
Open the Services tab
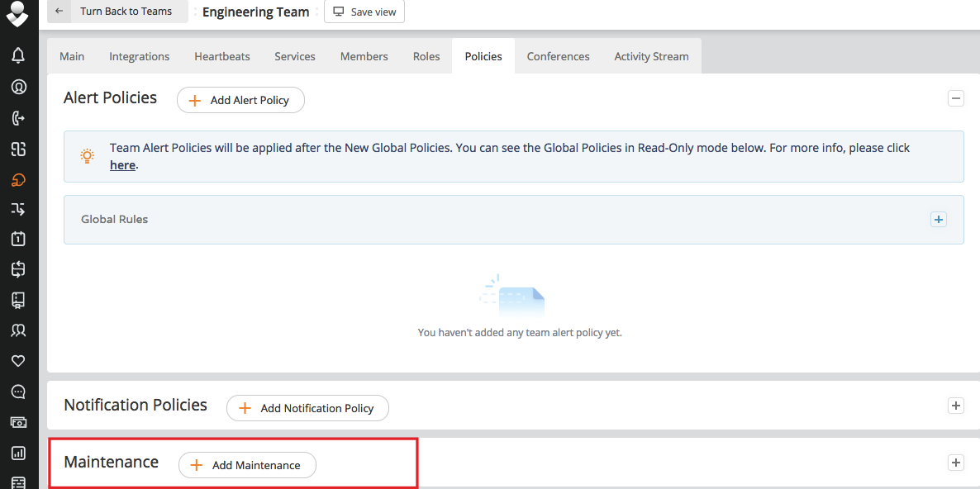pos(295,56)
